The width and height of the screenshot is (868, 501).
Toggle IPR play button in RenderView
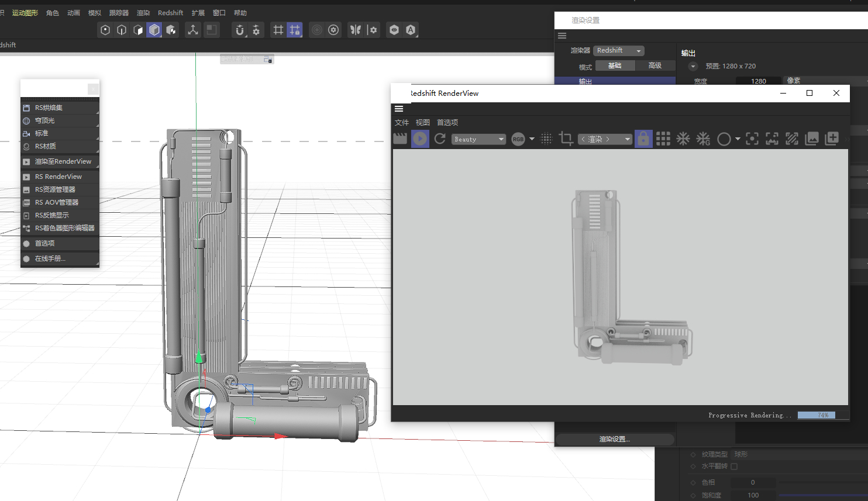click(x=420, y=139)
